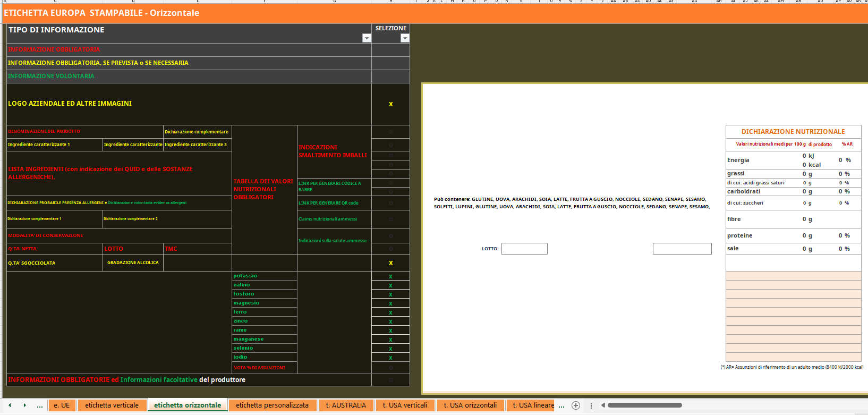Click NOTA % DI ASSUNZIONI cell

coord(265,368)
